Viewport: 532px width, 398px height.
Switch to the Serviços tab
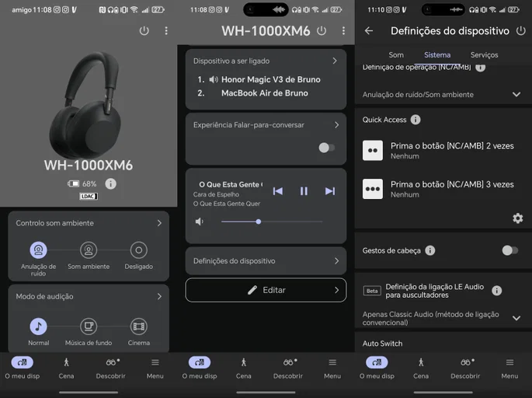click(484, 55)
